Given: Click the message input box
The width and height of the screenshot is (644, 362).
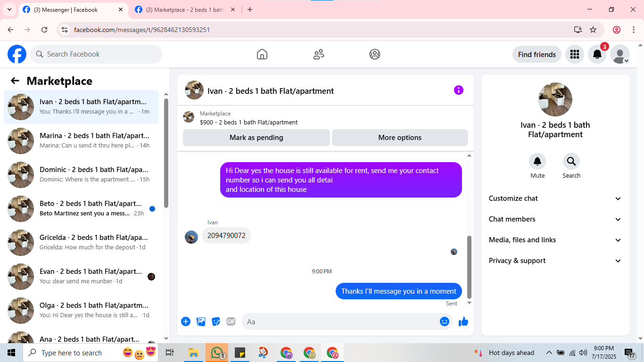Looking at the screenshot, I should (347, 321).
